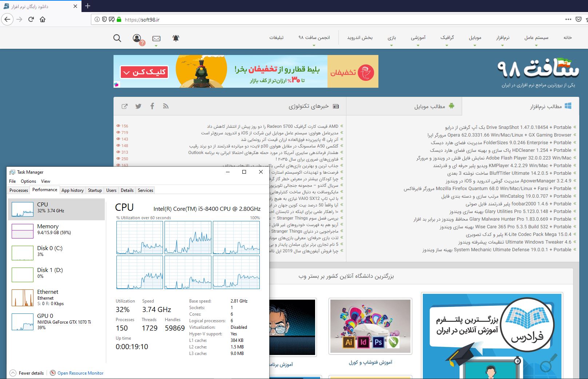Screen dimensions: 588x379
Task: Open Drive SnapShot 1.47.0.18454 link
Action: pos(508,127)
